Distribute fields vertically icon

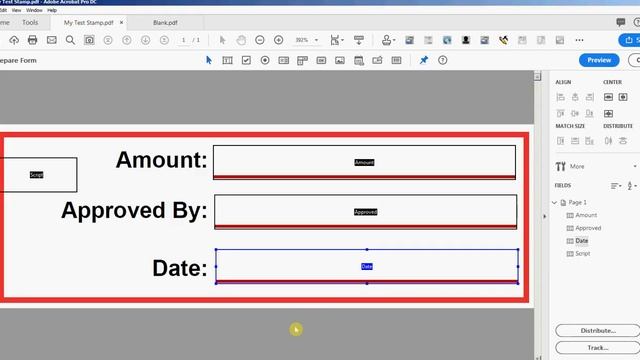coord(623,141)
